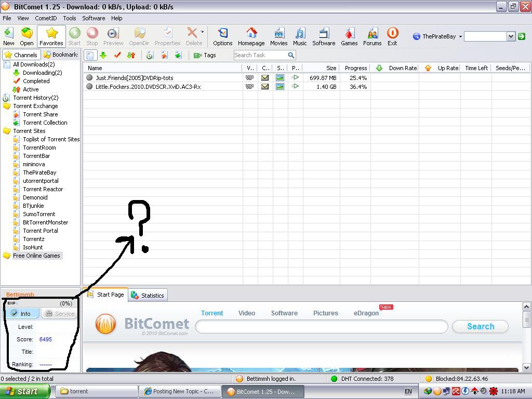
Task: Select Demonoid in Torrent Sites tree
Action: pos(35,197)
